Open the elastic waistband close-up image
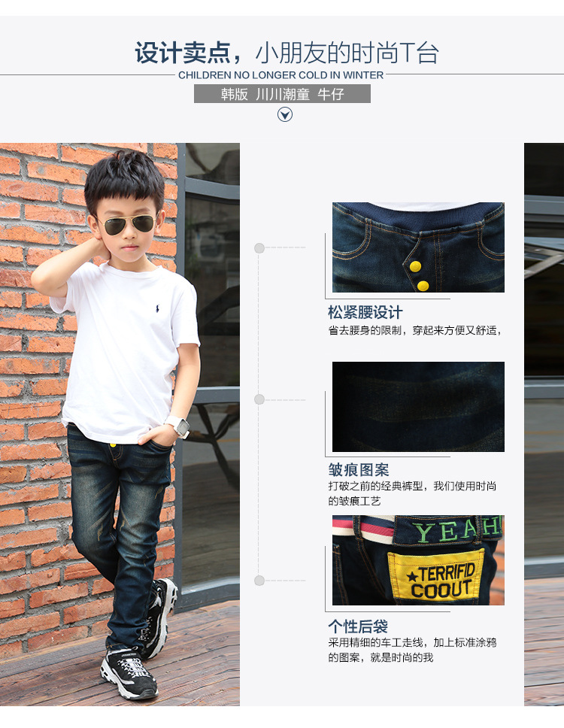This screenshot has height=728, width=564. [418, 247]
